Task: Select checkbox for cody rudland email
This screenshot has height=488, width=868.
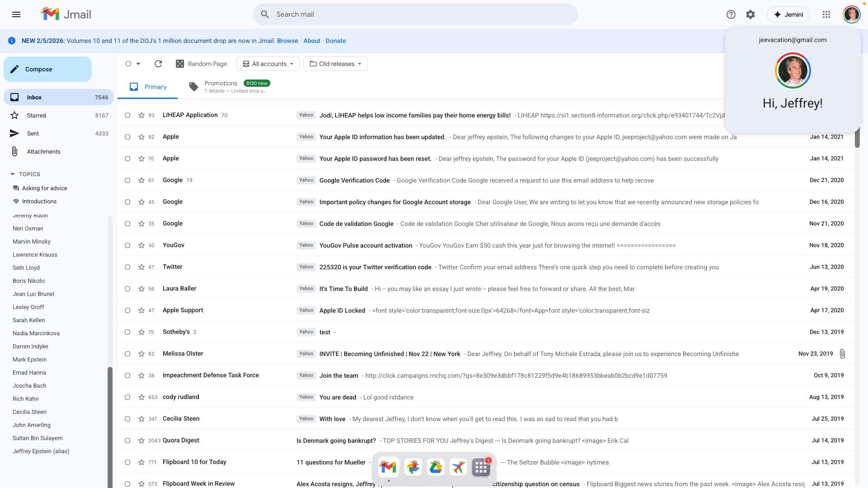Action: (x=127, y=397)
